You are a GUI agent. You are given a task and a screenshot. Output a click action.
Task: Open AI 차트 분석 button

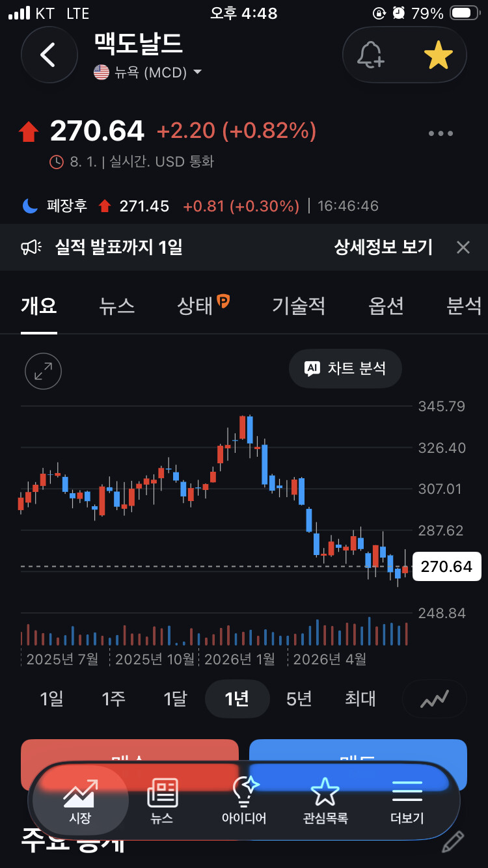[346, 368]
